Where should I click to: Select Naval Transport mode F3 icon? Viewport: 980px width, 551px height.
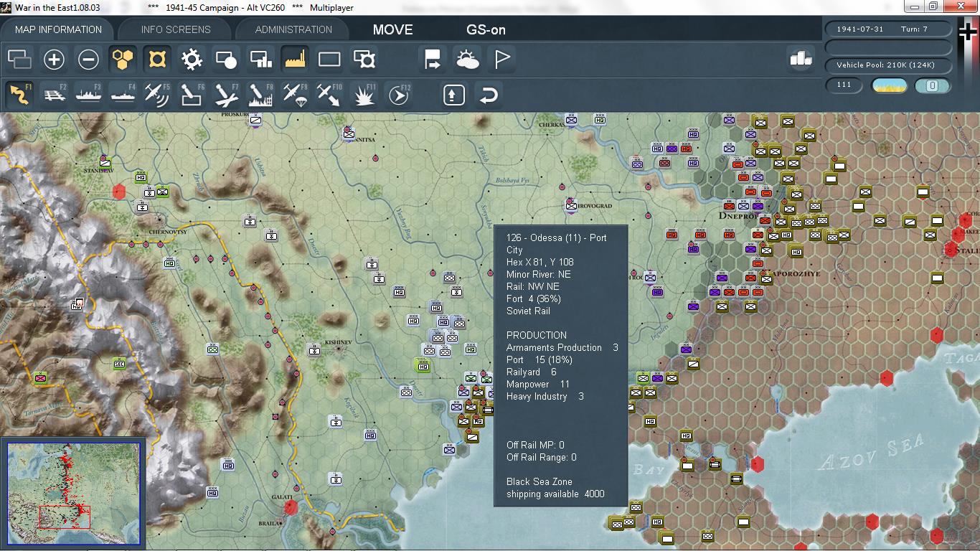(x=88, y=95)
